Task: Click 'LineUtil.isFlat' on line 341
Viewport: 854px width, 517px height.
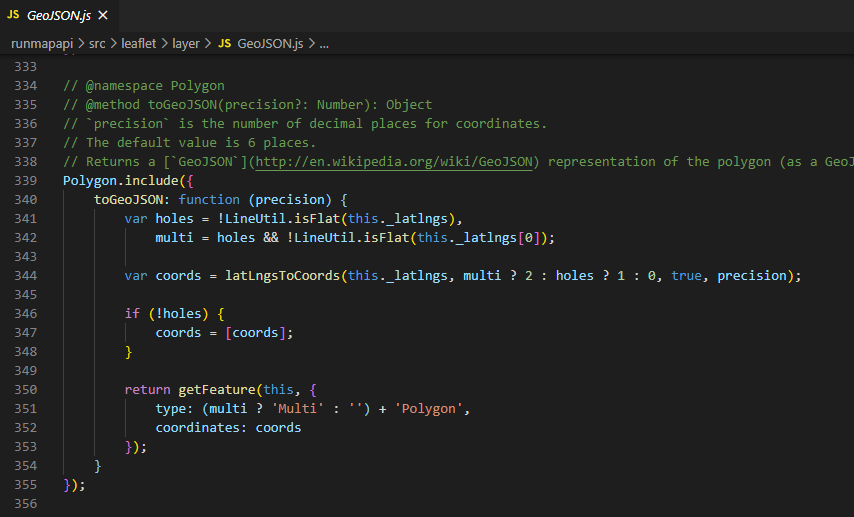Action: (x=282, y=219)
